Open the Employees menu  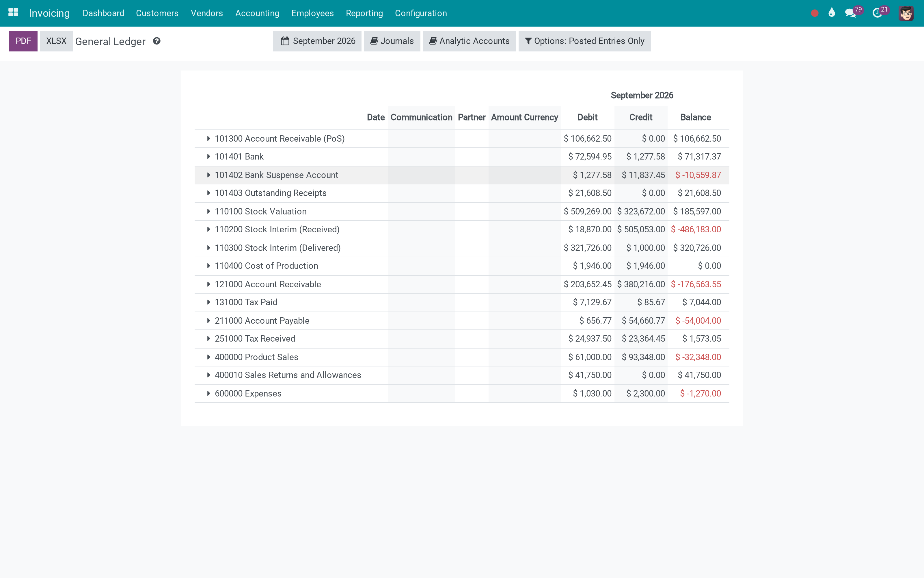[x=312, y=13]
